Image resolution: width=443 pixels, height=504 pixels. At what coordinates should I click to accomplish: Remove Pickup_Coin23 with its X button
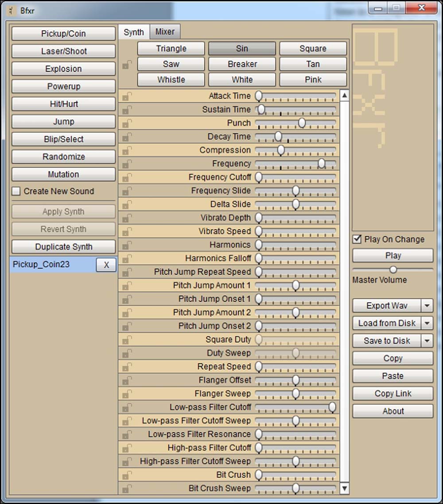click(106, 265)
